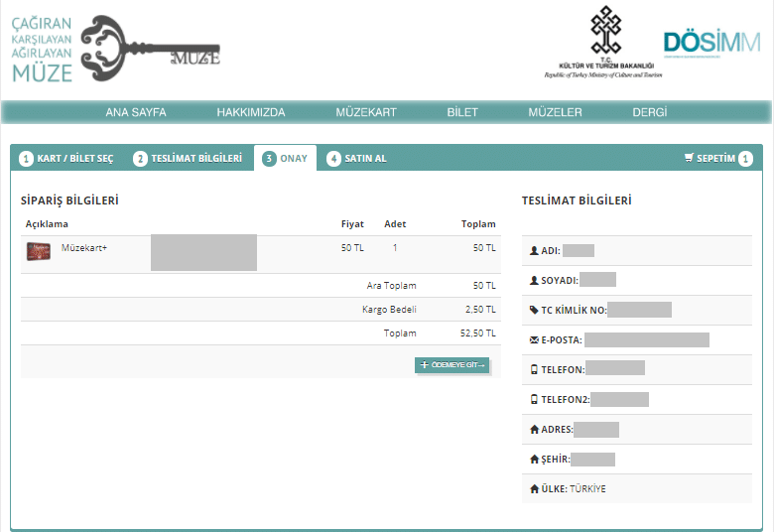Open the SEPETİM cart link
The width and height of the screenshot is (774, 532).
(718, 159)
